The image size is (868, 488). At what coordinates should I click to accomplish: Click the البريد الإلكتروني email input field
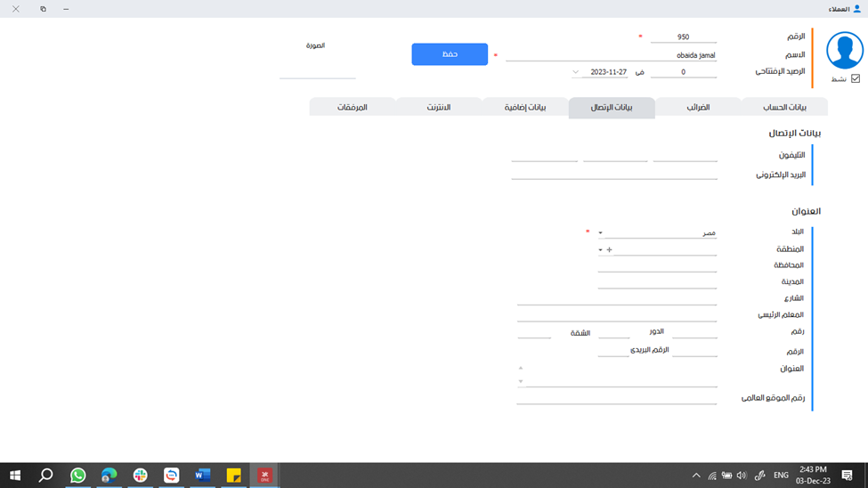coord(614,175)
